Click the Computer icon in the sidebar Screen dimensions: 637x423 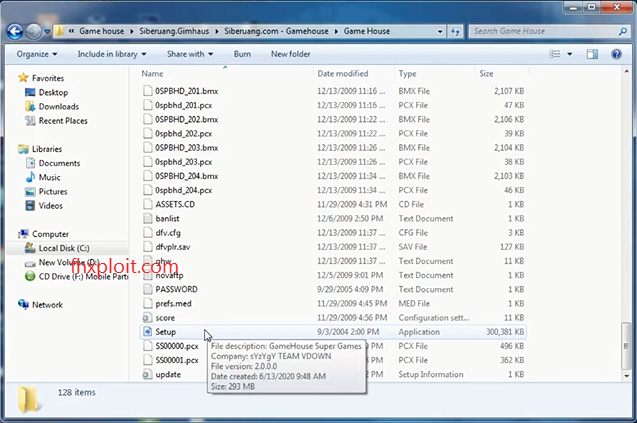[x=24, y=234]
